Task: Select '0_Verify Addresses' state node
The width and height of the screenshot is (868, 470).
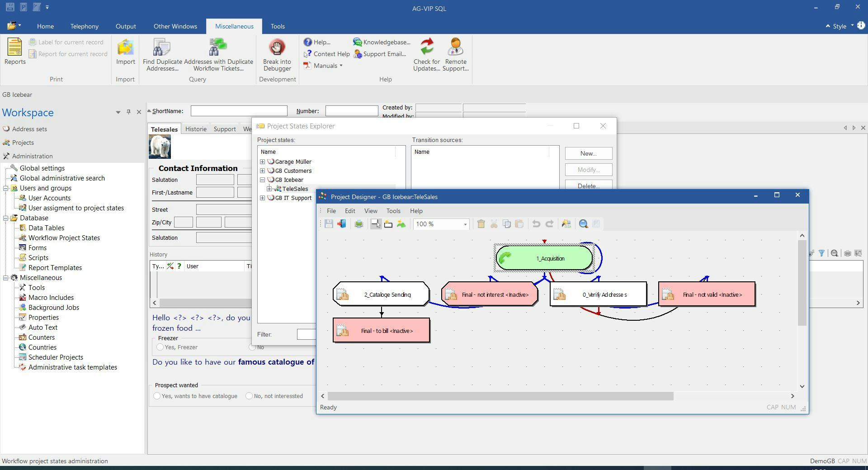Action: (598, 294)
